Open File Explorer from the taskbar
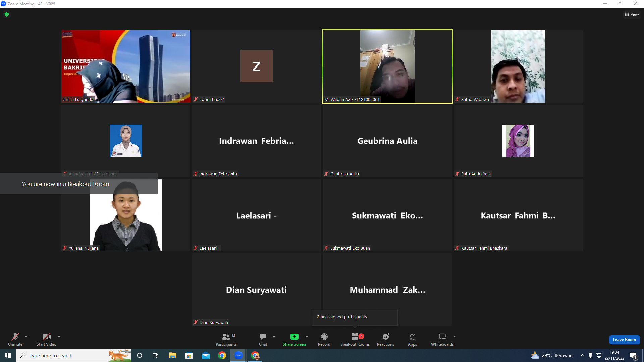The height and width of the screenshot is (362, 644). click(x=172, y=355)
